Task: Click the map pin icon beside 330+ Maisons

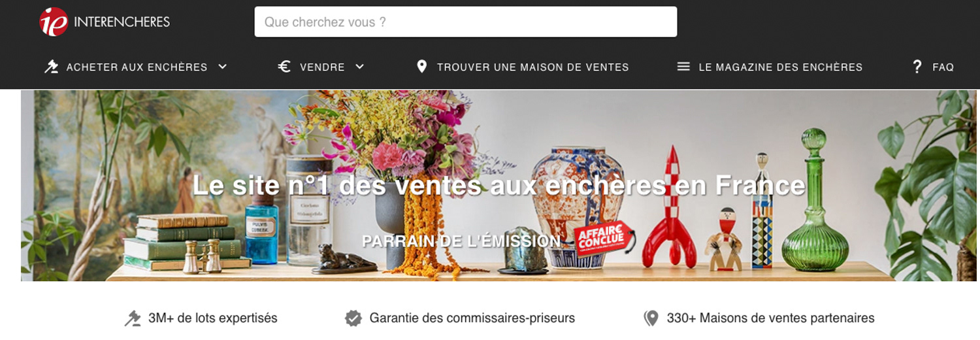Action: tap(651, 318)
